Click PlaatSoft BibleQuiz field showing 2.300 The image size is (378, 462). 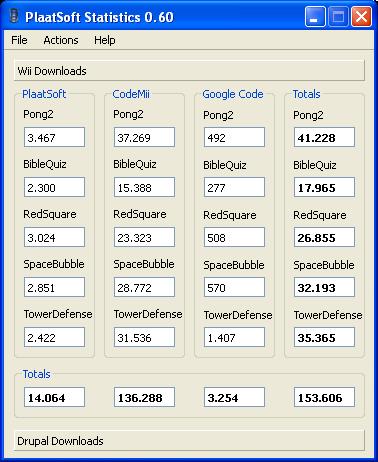pyautogui.click(x=54, y=187)
